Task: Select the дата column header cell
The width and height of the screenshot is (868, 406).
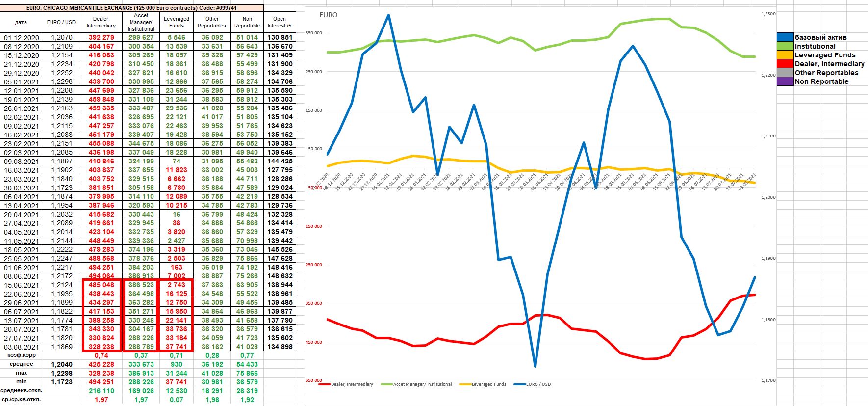Action: click(x=21, y=22)
